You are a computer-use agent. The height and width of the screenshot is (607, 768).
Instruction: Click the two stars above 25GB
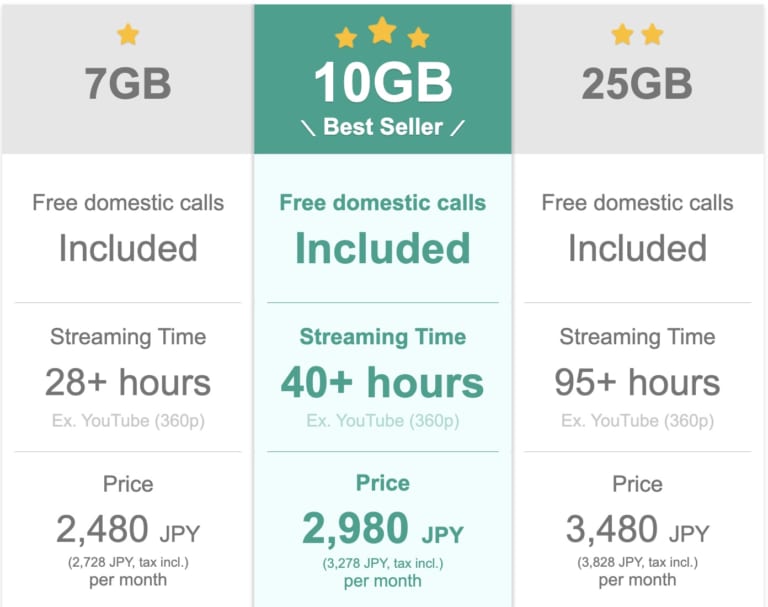(x=637, y=35)
